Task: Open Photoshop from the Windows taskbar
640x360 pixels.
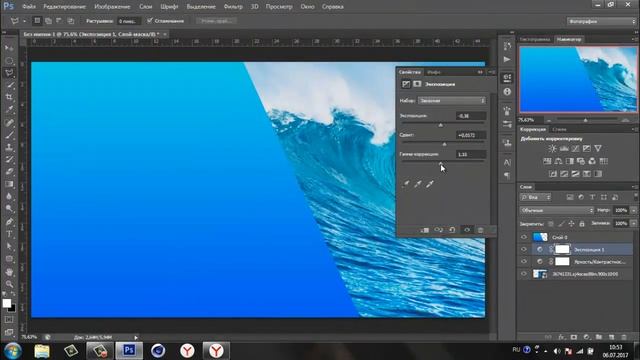Action: point(129,350)
